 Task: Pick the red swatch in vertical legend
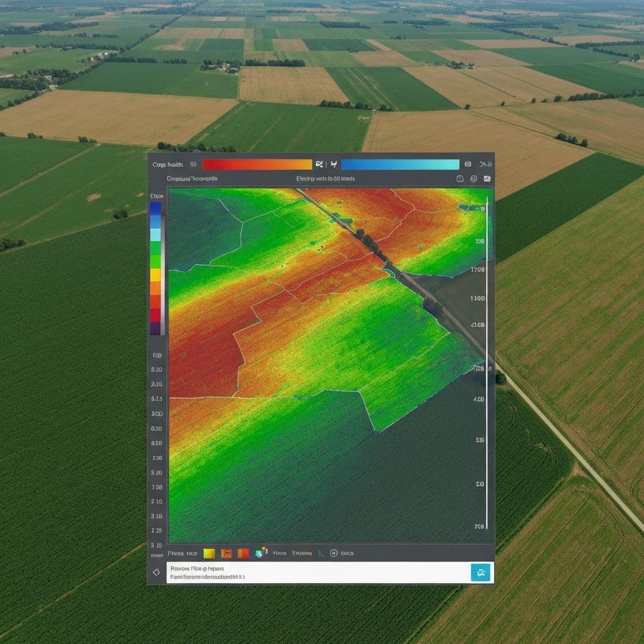155,302
